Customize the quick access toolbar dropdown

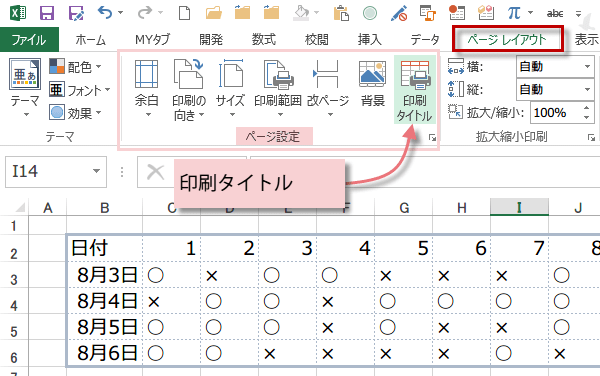pos(578,14)
